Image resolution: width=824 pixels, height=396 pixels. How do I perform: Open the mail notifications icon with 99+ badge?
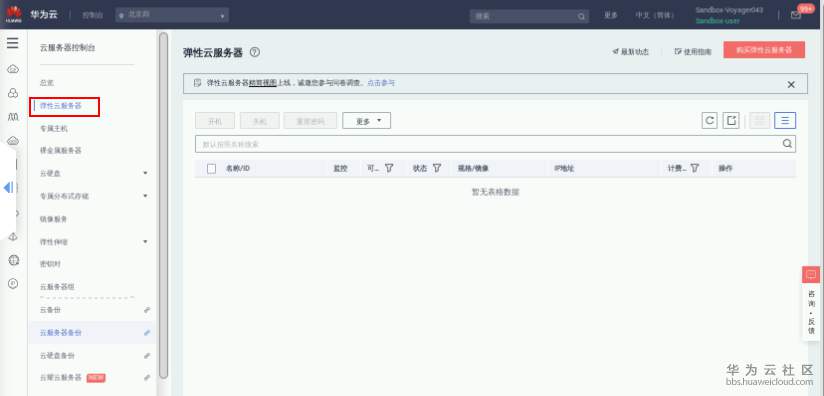(796, 15)
